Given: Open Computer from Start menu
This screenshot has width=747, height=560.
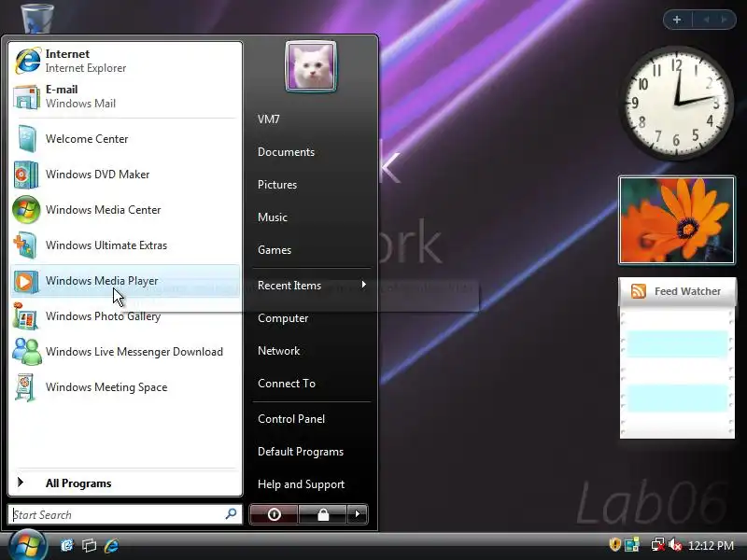Looking at the screenshot, I should (283, 318).
